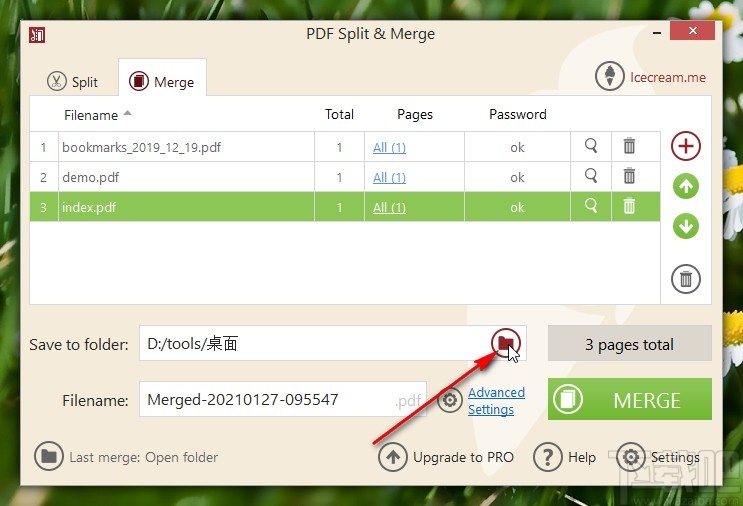Open Advanced Settings gear icon

[x=450, y=400]
